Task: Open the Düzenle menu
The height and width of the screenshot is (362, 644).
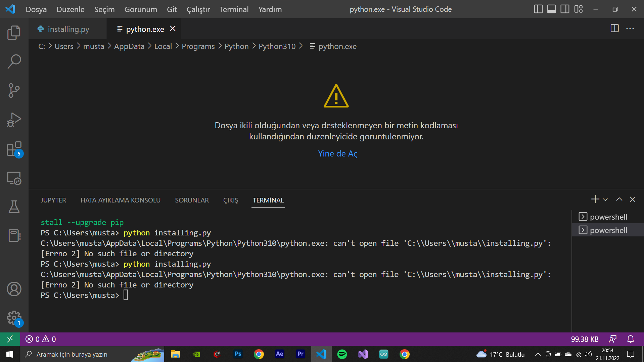Action: [x=71, y=9]
